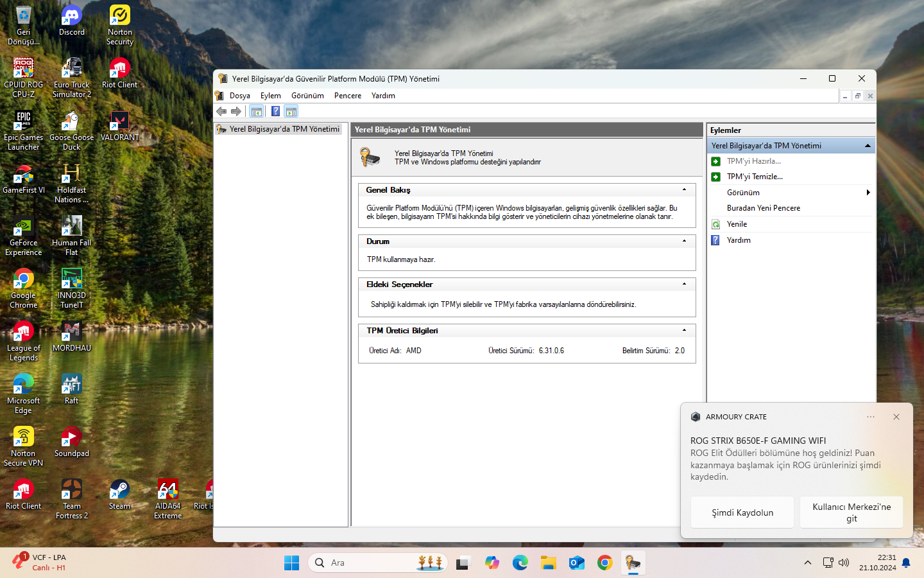The width and height of the screenshot is (924, 578).
Task: Collapse TPM Üretici Bilgileri section
Action: (x=684, y=330)
